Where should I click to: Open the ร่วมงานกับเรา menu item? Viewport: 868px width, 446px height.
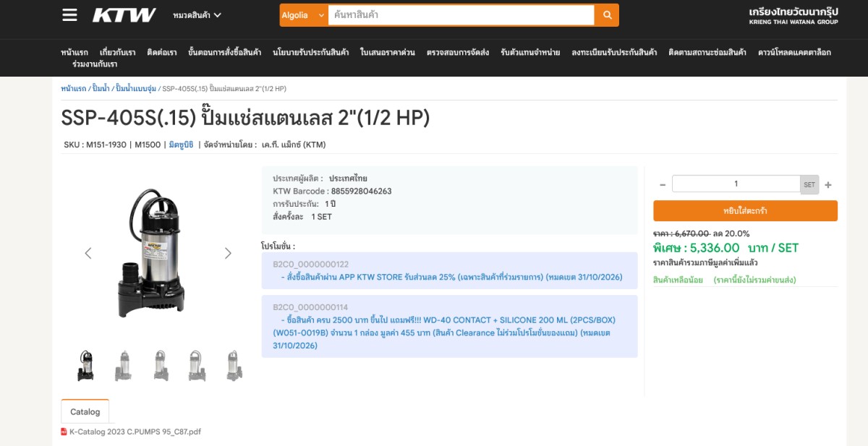(x=95, y=64)
